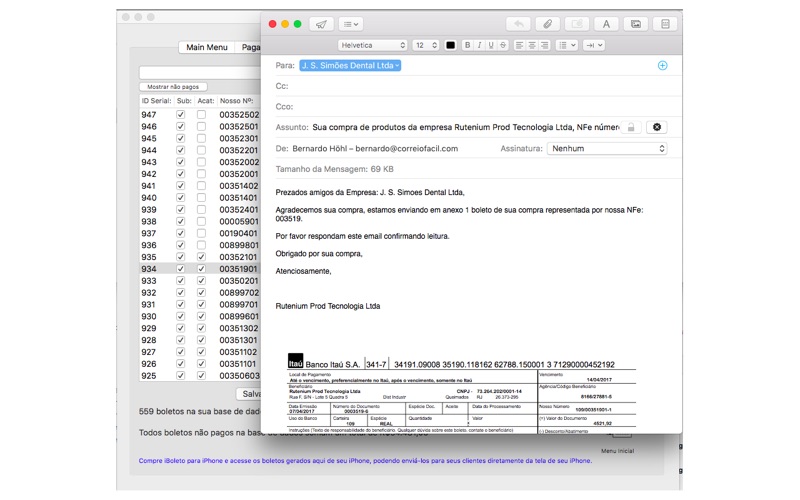Toggle Sub checkbox for ID 925
The height and width of the screenshot is (500, 800).
point(180,376)
